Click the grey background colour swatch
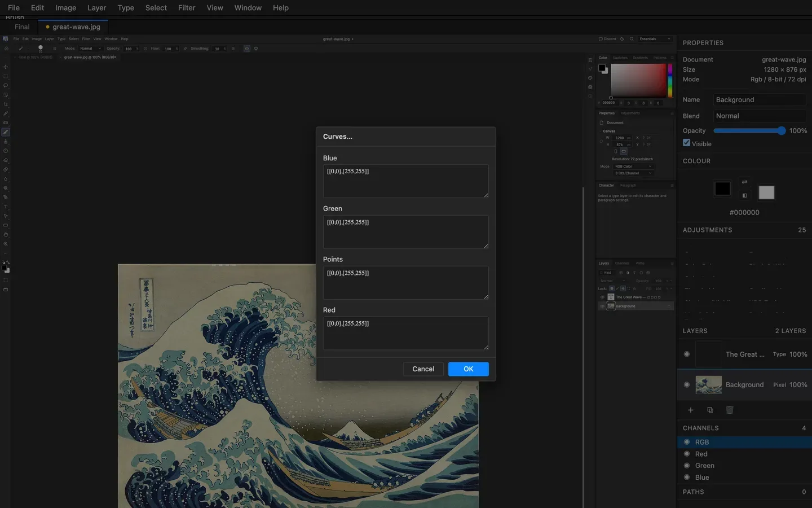The image size is (812, 508). [766, 192]
